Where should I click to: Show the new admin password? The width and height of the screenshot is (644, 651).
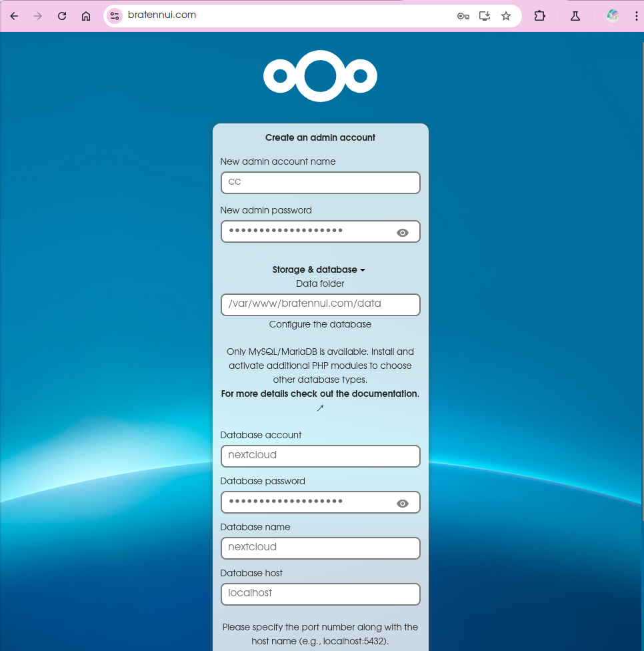tap(402, 233)
